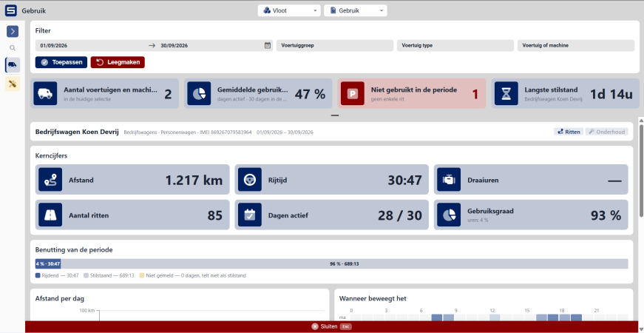The width and height of the screenshot is (644, 333).
Task: Click the Afstand per dag chart heading
Action: click(x=60, y=298)
